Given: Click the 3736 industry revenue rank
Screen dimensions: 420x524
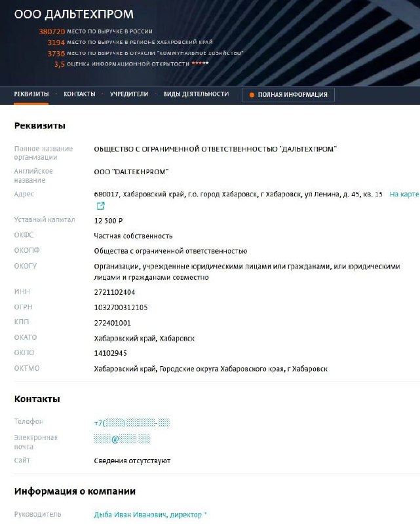Looking at the screenshot, I should tap(56, 54).
